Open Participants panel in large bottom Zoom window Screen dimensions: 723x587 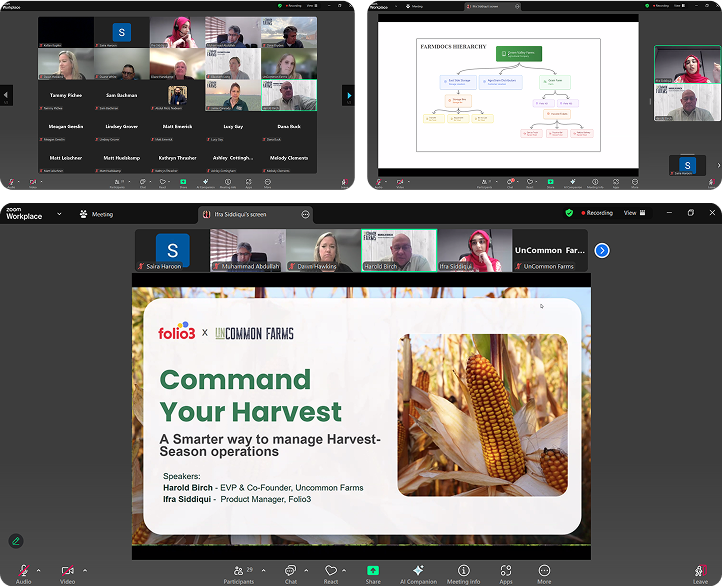[238, 571]
